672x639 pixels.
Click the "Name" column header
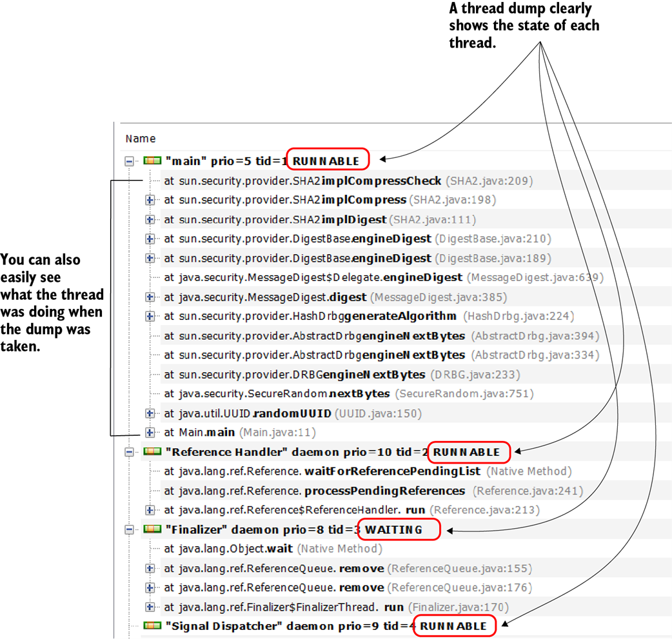tap(141, 139)
